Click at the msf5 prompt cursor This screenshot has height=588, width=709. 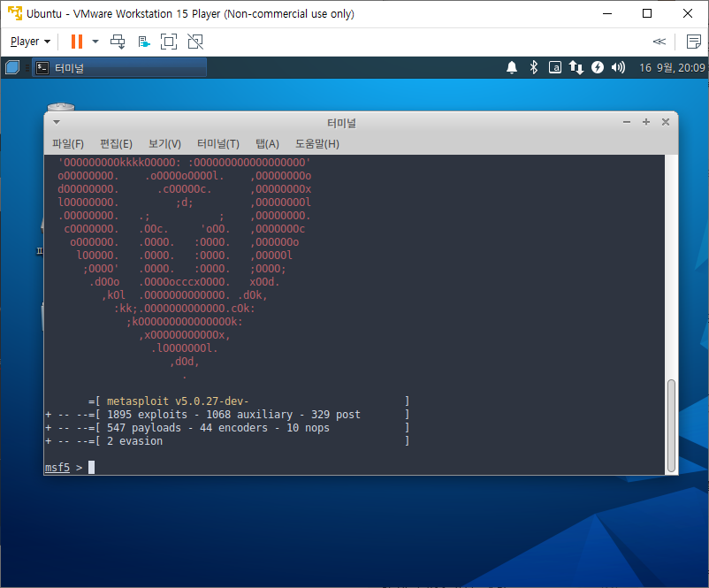pos(91,467)
